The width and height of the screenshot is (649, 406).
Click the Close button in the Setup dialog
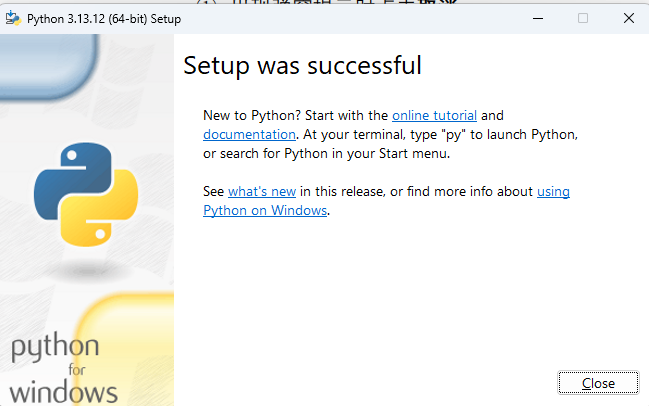(598, 383)
